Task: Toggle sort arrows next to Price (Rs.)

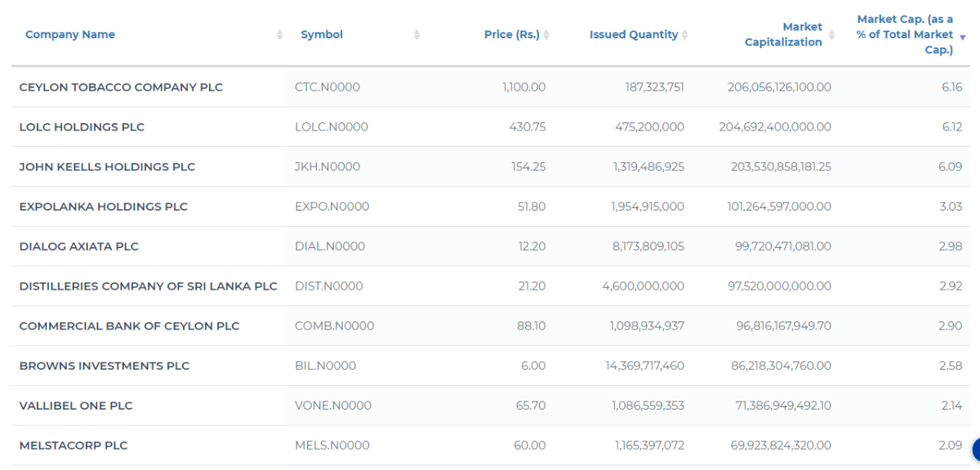Action: point(546,34)
